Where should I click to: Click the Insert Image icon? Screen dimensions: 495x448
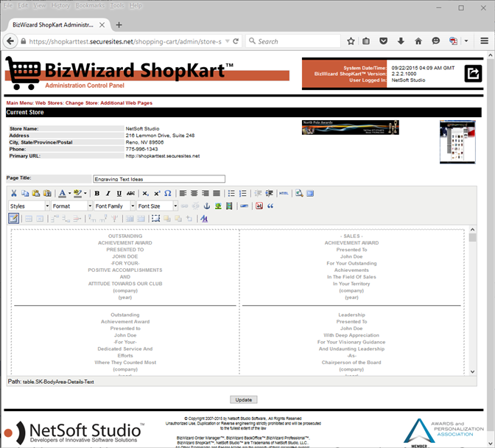pos(218,206)
